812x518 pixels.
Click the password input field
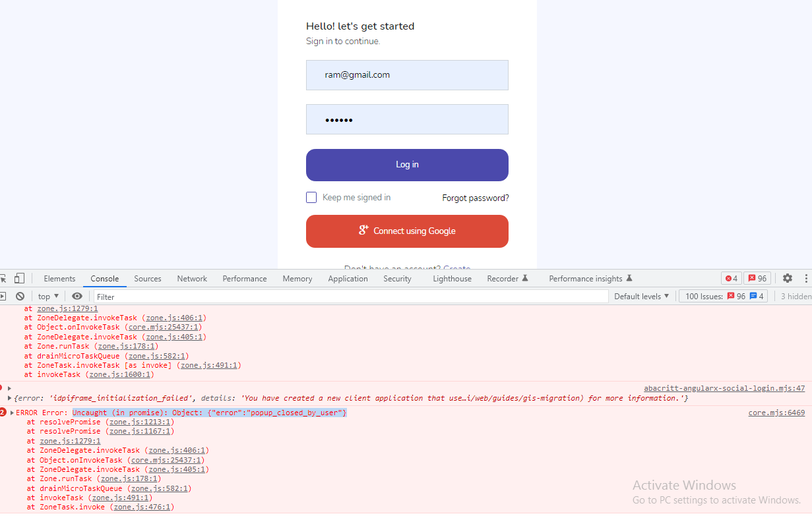(x=407, y=119)
